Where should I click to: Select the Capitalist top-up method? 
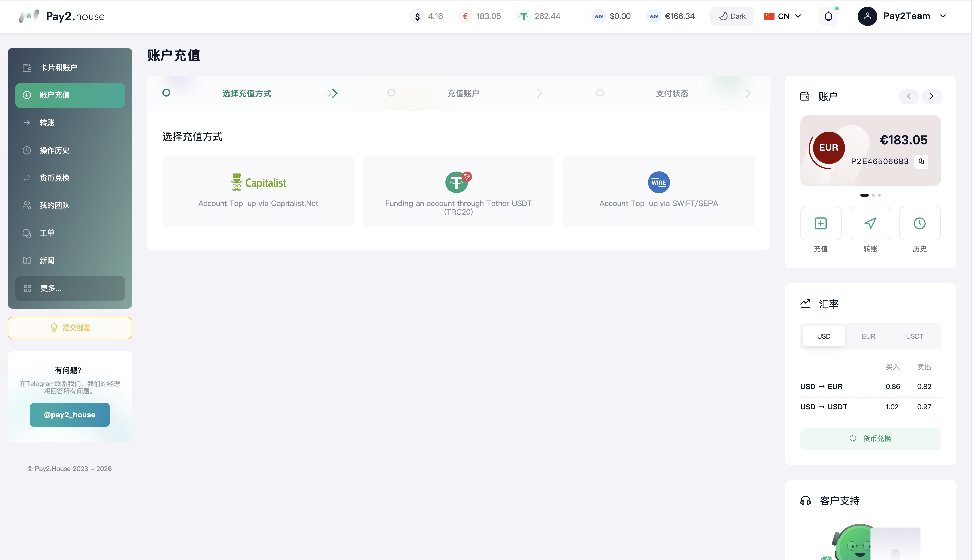258,191
